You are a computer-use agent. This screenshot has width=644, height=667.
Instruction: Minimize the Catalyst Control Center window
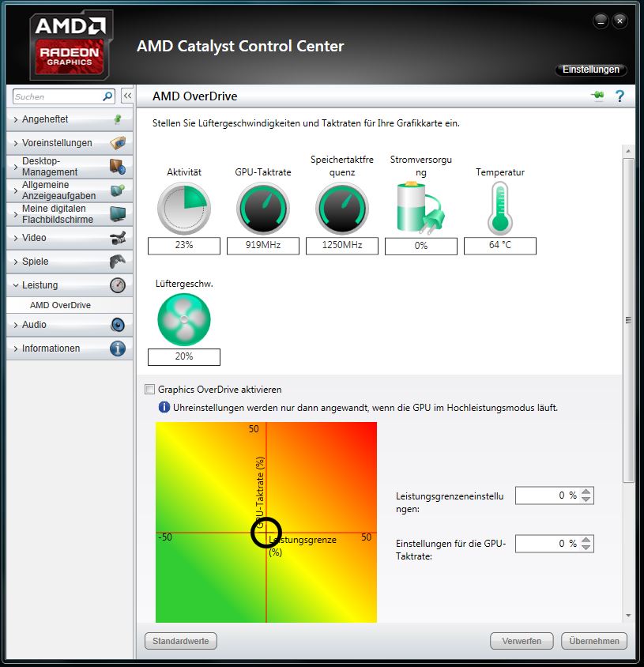pyautogui.click(x=601, y=21)
